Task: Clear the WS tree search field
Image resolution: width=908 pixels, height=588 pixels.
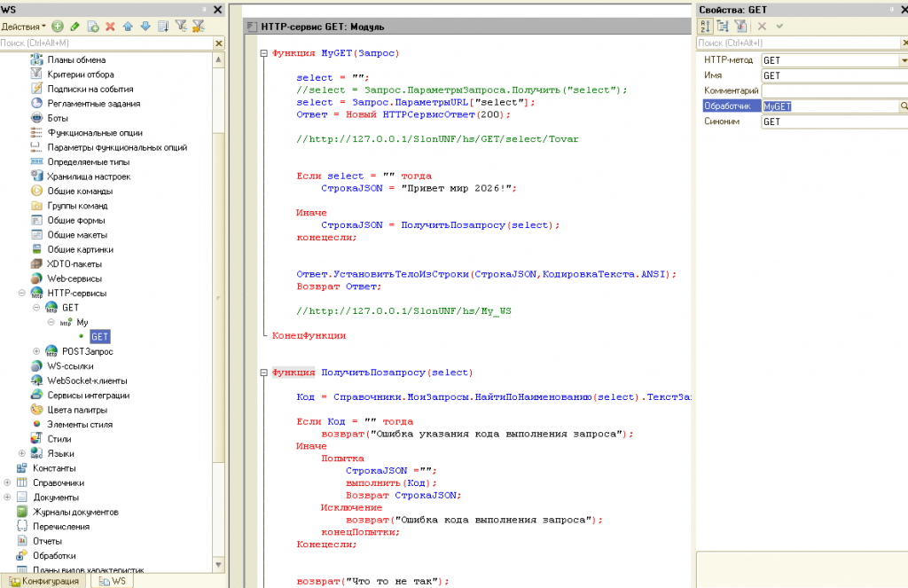Action: (x=218, y=43)
